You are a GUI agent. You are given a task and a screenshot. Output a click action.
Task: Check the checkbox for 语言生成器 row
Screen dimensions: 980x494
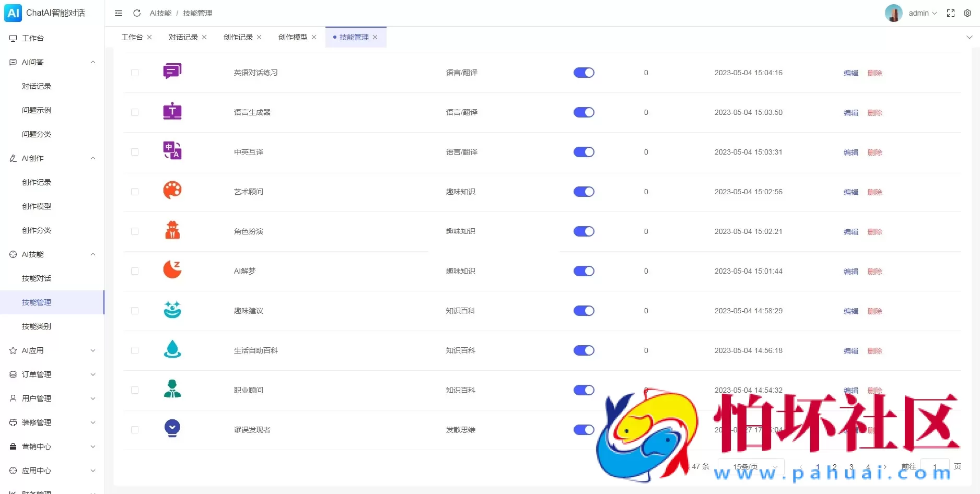click(135, 112)
